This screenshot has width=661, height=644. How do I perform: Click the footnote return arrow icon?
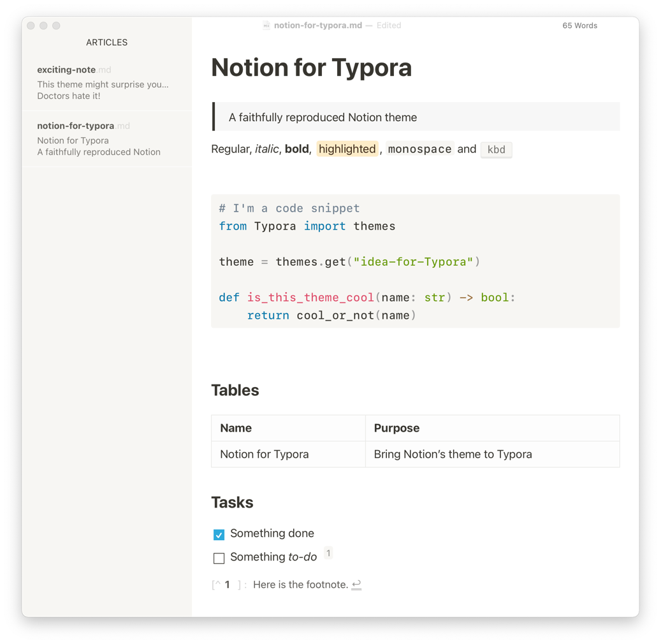356,585
